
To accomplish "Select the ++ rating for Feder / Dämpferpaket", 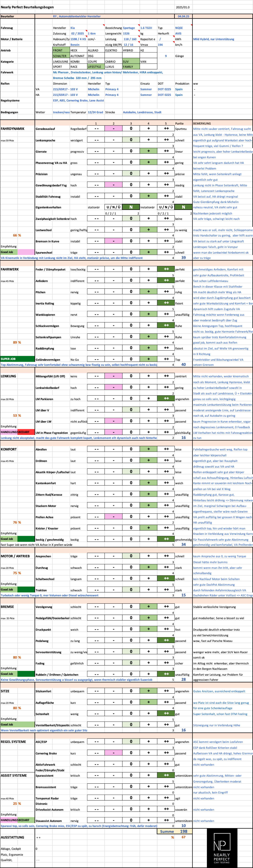I will tap(166, 269).
